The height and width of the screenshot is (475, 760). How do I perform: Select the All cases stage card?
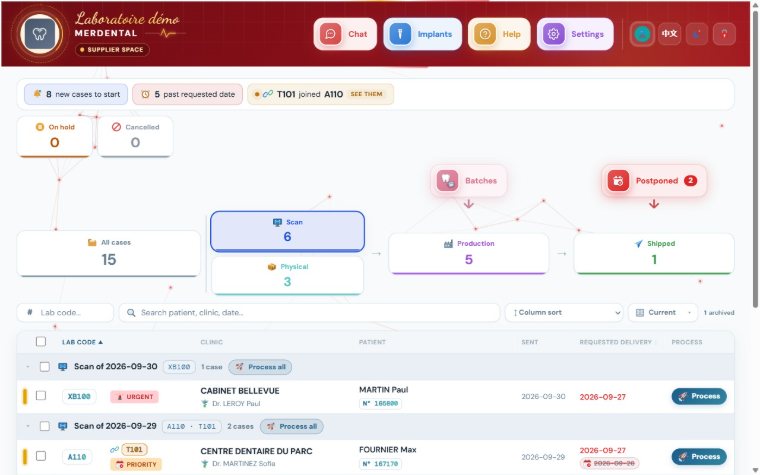[x=109, y=253]
